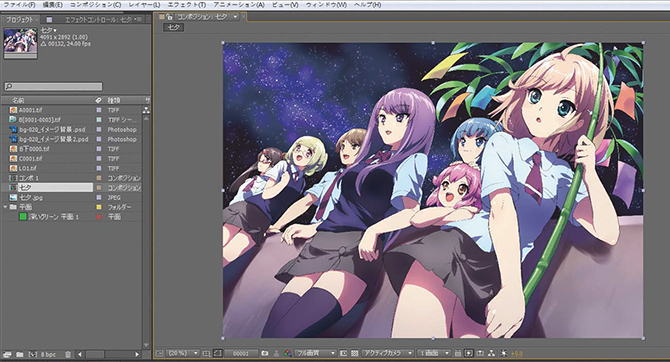
Task: Open the ファイル(F) menu
Action: (x=19, y=5)
